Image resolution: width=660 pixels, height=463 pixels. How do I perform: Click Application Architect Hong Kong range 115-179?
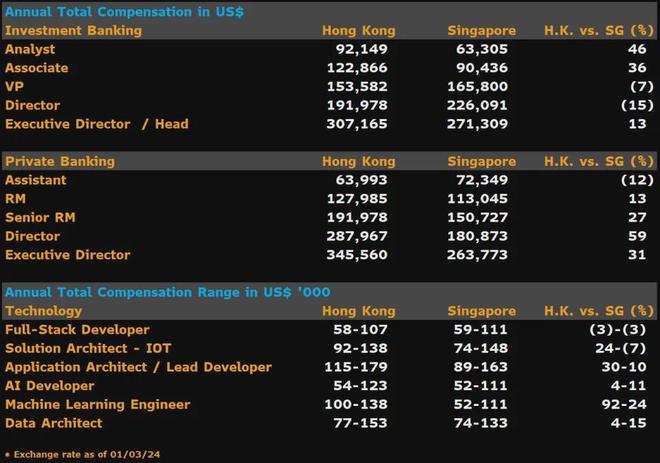[356, 367]
